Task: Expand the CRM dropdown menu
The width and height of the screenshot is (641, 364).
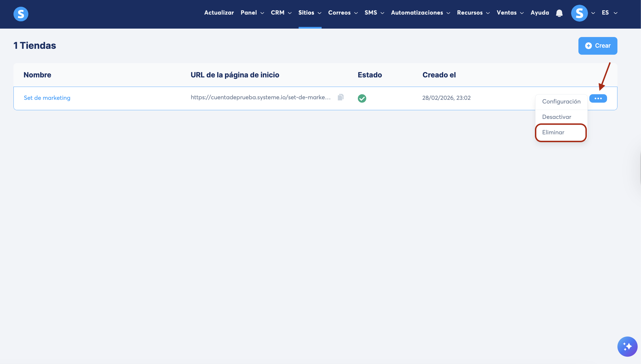Action: pyautogui.click(x=281, y=13)
